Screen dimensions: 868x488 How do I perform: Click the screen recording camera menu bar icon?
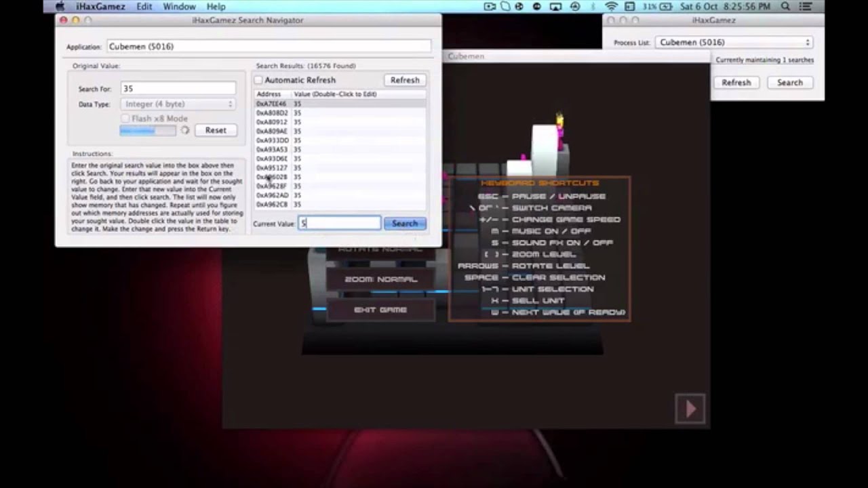(x=490, y=7)
